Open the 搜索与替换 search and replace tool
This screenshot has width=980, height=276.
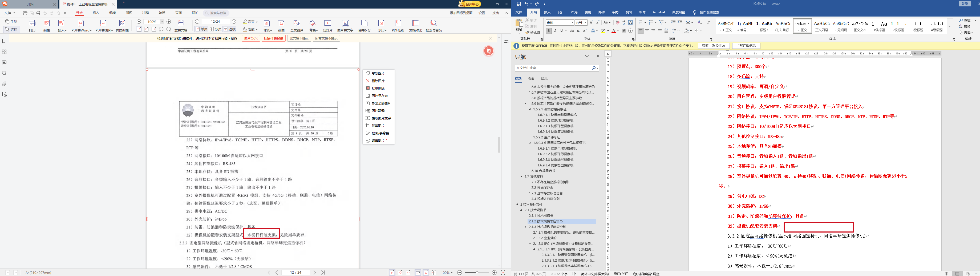(x=433, y=26)
